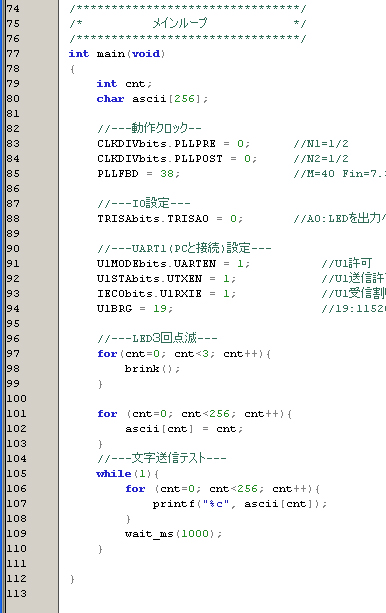The height and width of the screenshot is (613, 386).
Task: Click the printf("%c", ascii[cnt]) line
Action: 240,504
